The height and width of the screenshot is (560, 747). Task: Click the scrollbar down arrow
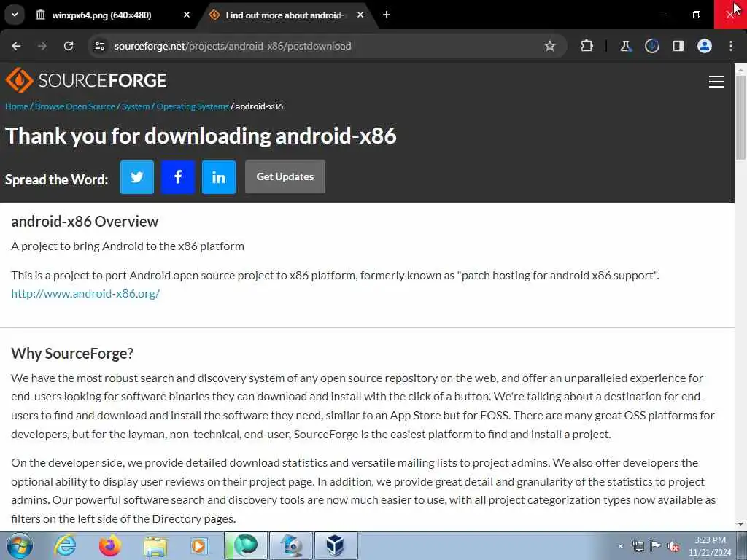click(740, 524)
